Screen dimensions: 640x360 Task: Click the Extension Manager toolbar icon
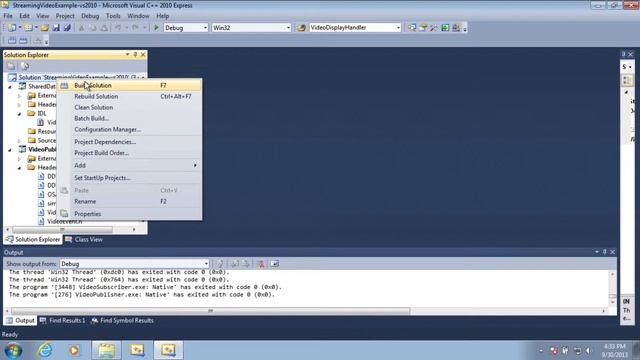(x=456, y=28)
